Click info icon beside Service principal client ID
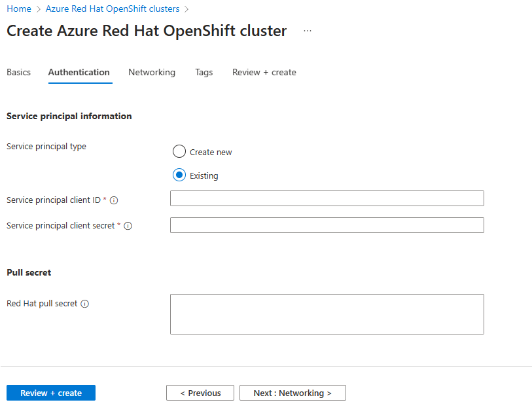 (x=115, y=200)
